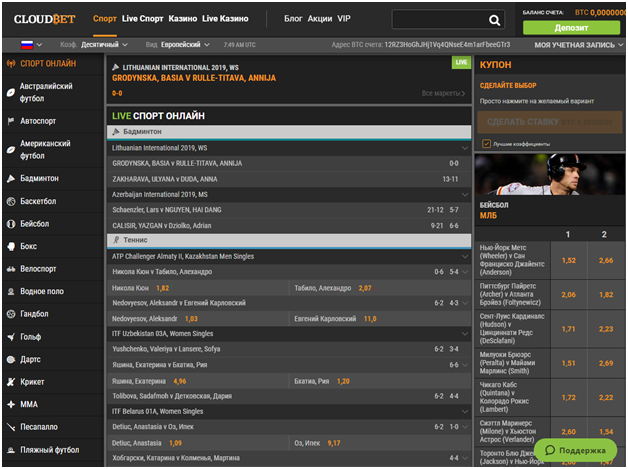Click the live broadcast icon beside Спорт онлайн

pyautogui.click(x=11, y=64)
